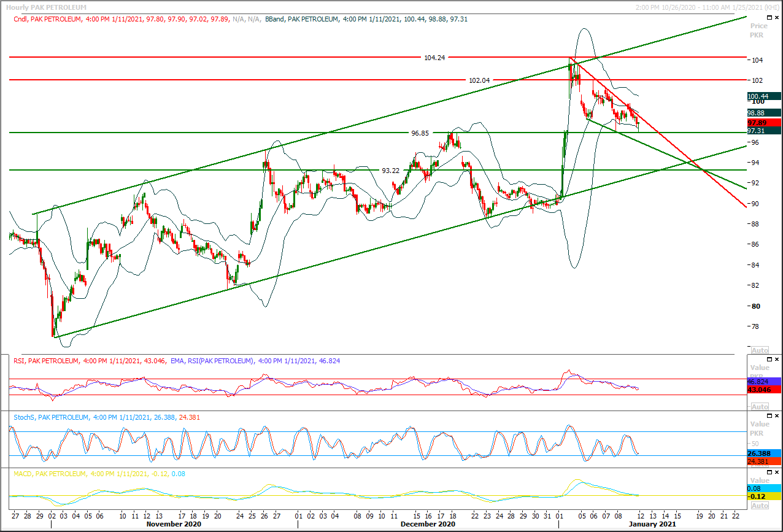
Task: Toggle Auto scaling on price chart
Action: click(760, 349)
